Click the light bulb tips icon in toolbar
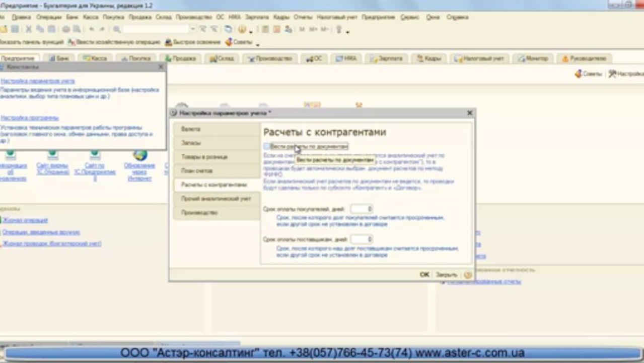This screenshot has width=644, height=363. pos(339,29)
